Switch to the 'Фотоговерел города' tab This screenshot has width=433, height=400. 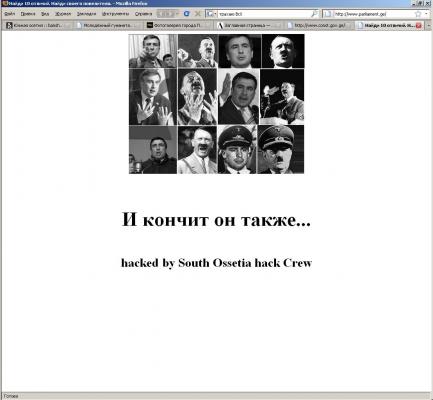(178, 25)
